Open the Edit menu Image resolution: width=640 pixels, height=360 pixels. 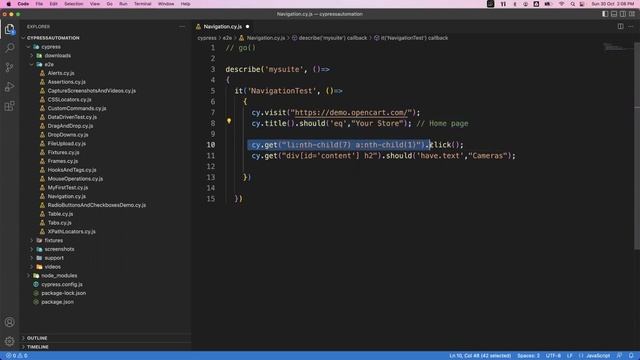point(53,4)
